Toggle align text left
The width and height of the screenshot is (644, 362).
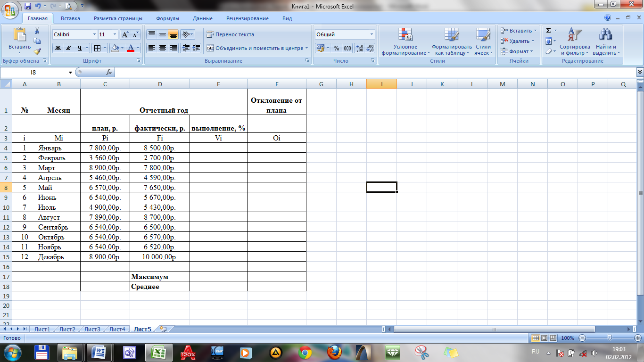coord(151,48)
